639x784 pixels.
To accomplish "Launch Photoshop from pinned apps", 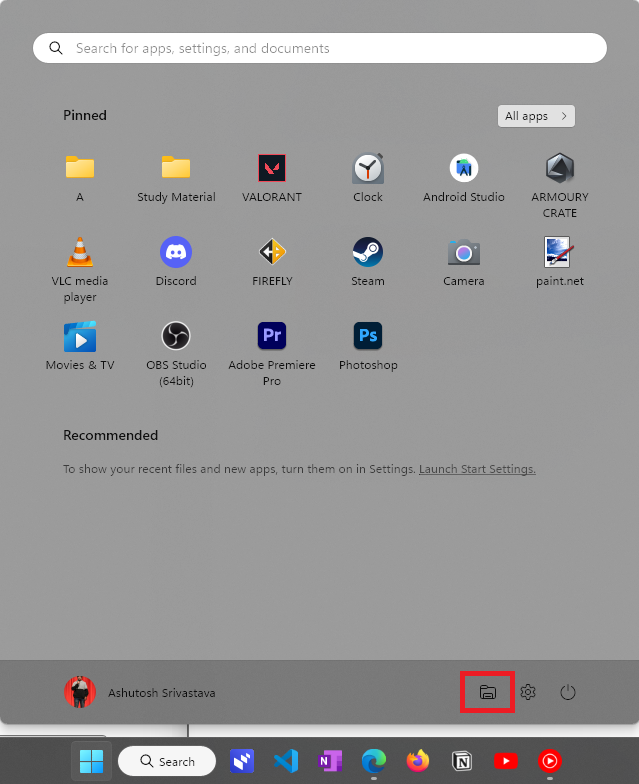I will point(368,346).
